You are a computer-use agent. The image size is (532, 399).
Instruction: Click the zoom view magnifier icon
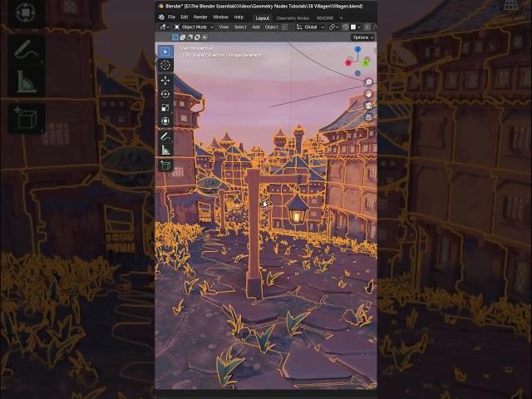click(368, 82)
